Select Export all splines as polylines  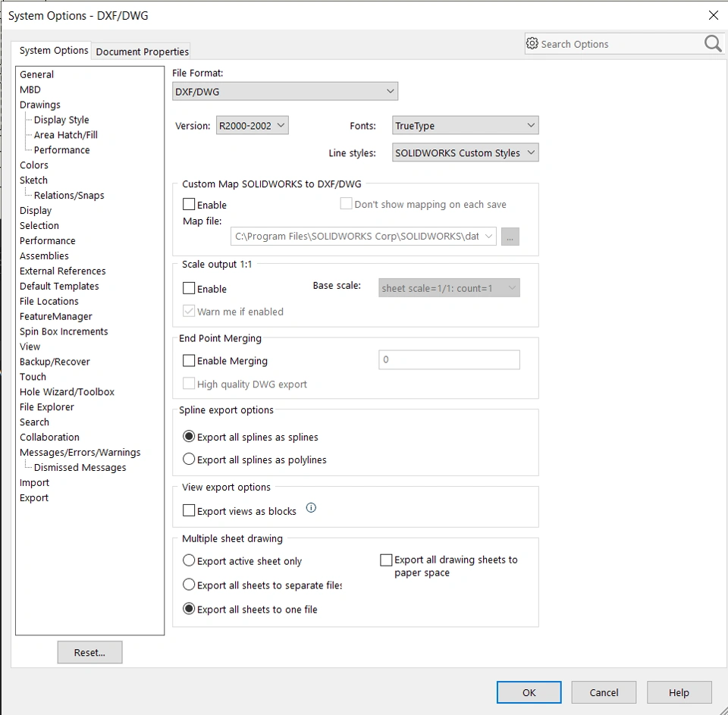tap(189, 459)
